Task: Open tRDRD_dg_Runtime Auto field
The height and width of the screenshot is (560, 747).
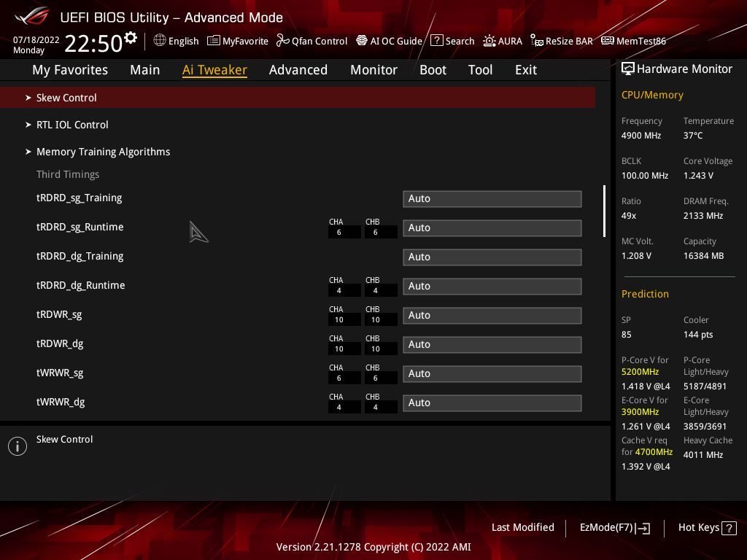Action: 492,286
